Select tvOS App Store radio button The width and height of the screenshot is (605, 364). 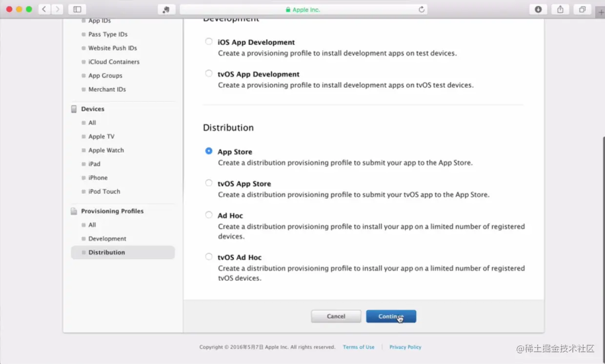click(209, 183)
